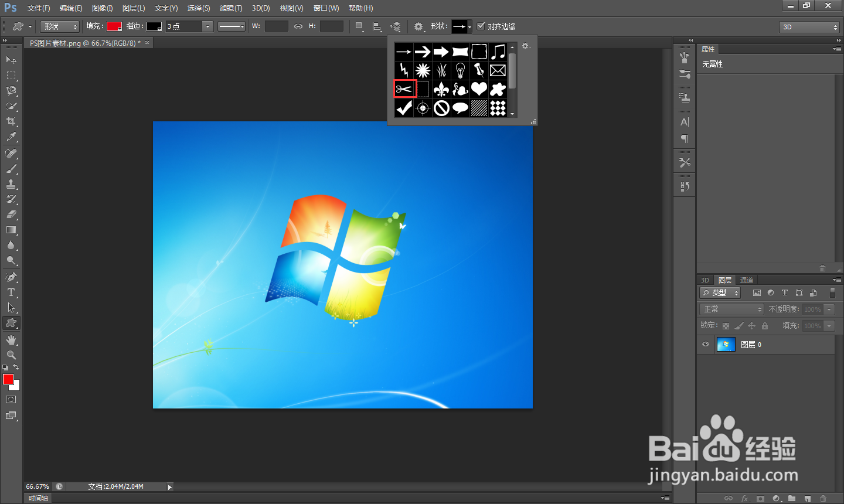Click the add layer style fx icon
This screenshot has height=504, width=844.
744,499
